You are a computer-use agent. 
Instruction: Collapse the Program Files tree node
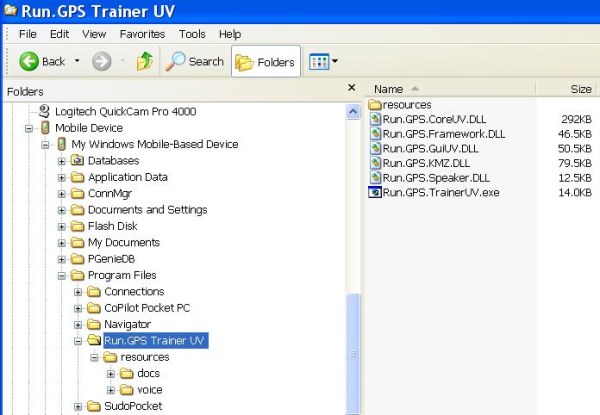point(62,275)
